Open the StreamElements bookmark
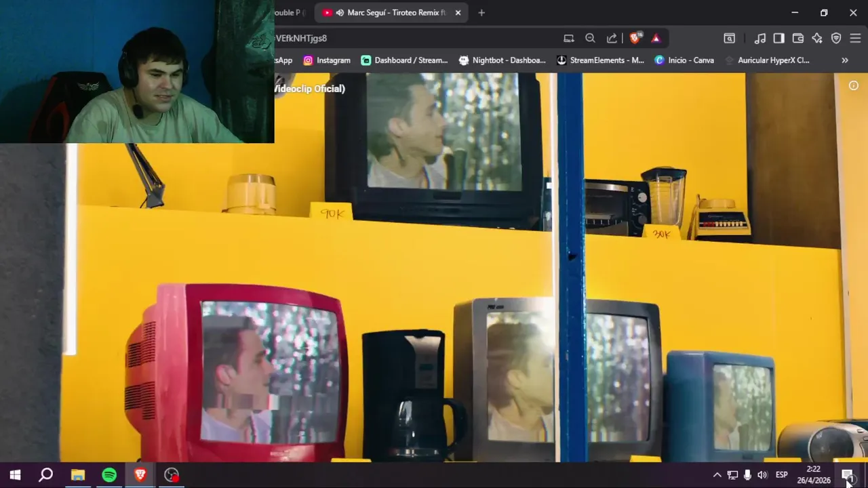This screenshot has width=868, height=488. (x=600, y=60)
